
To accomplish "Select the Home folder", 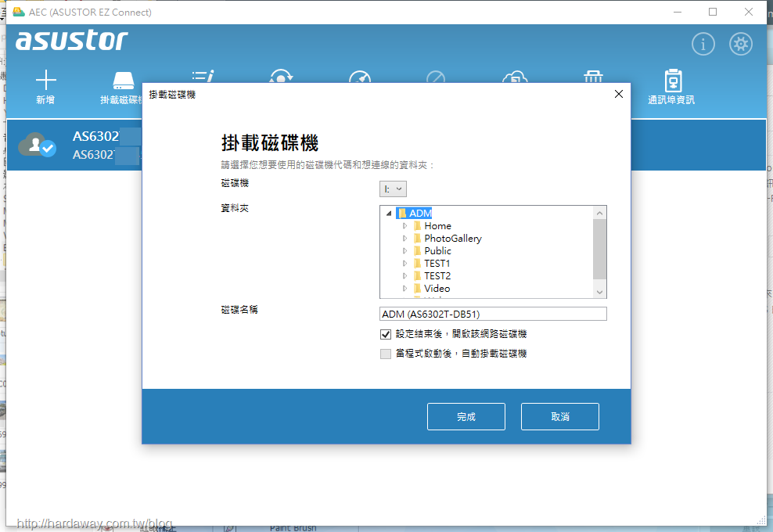I will coord(433,226).
